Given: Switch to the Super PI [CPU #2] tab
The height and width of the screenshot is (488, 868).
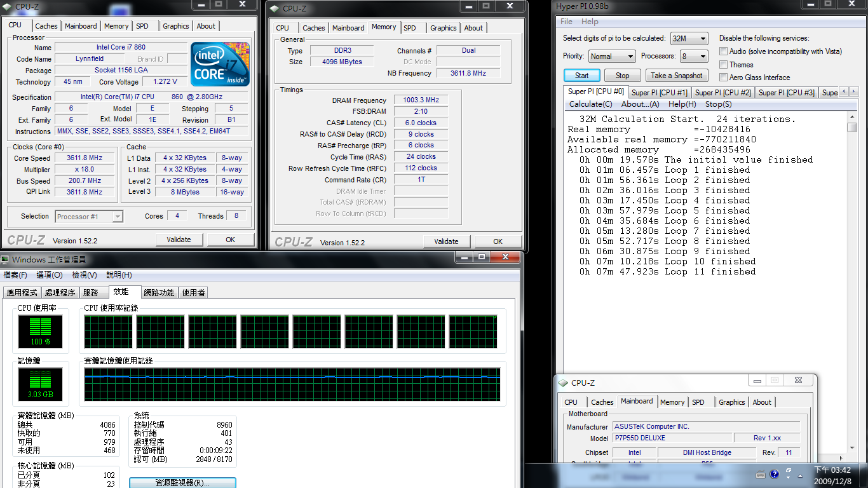Looking at the screenshot, I should coord(723,93).
